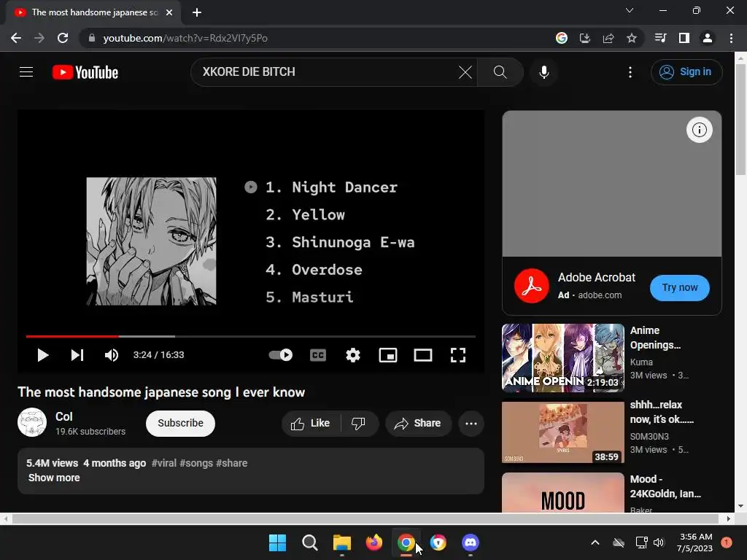Expand description with Show more
The width and height of the screenshot is (747, 560).
pyautogui.click(x=54, y=478)
